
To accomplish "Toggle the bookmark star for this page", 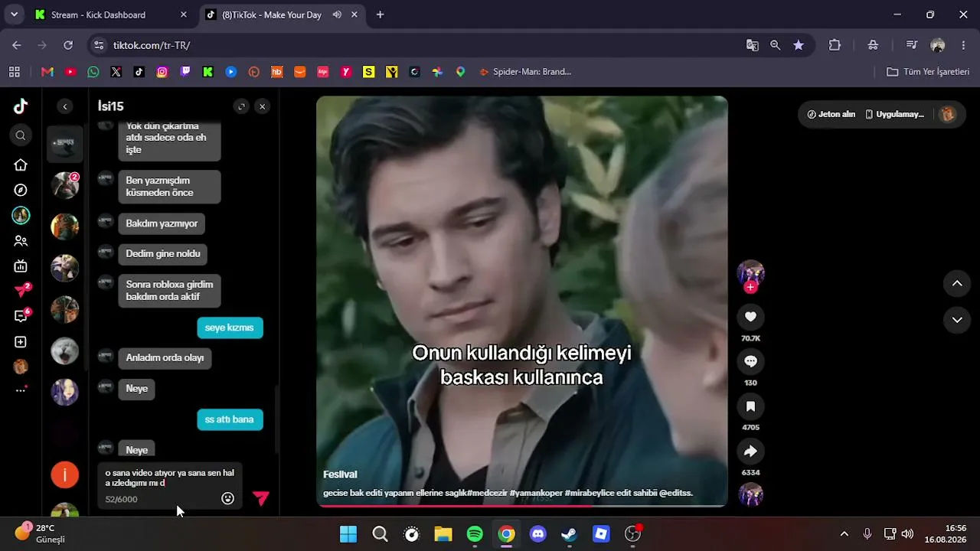I will click(799, 45).
